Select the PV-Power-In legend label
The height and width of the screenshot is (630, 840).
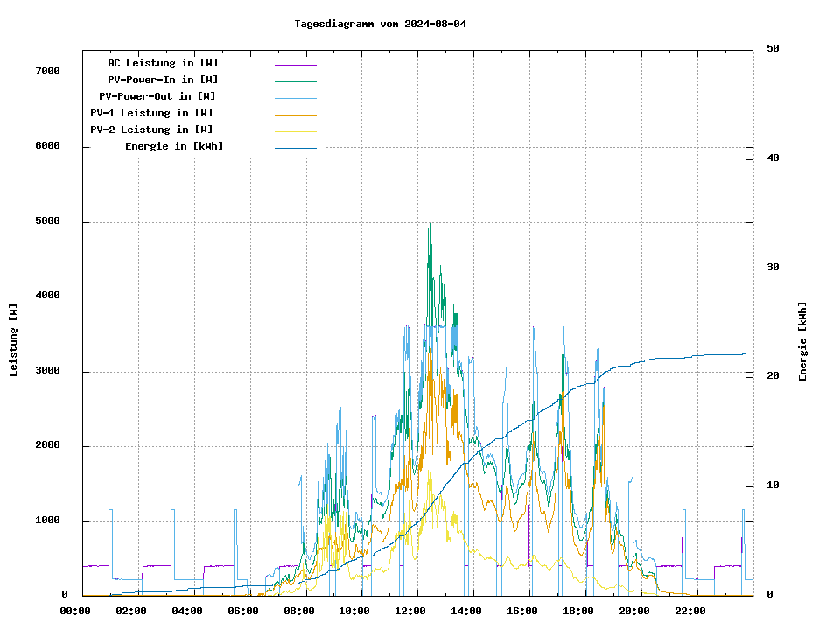pos(163,80)
